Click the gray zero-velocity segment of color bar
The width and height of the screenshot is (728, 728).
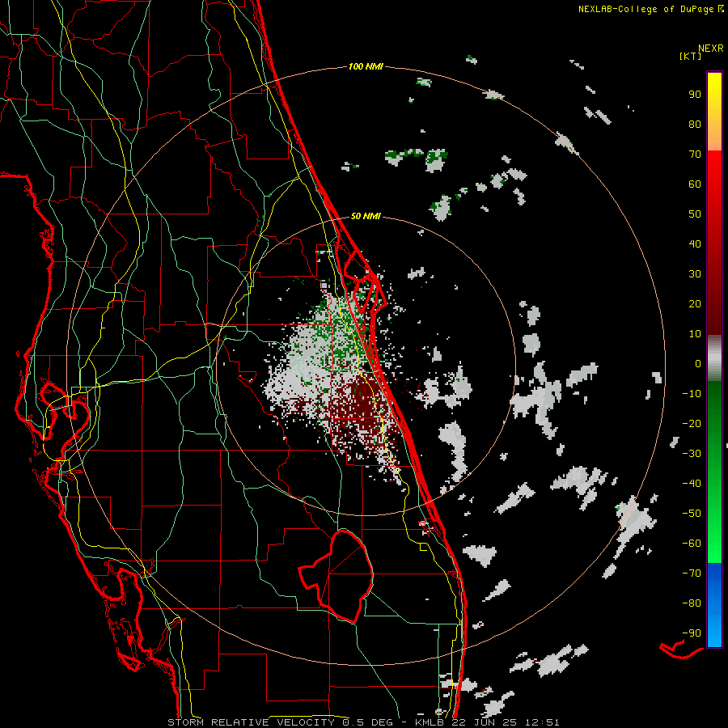click(x=714, y=358)
